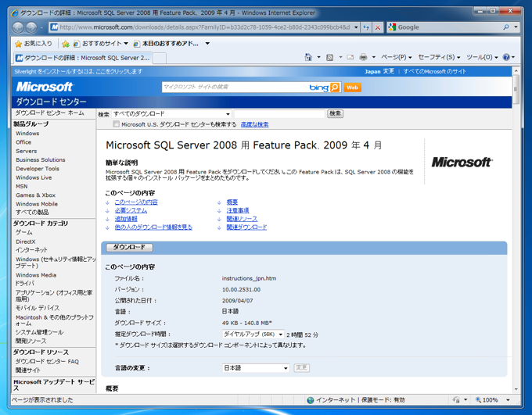Run Bing search with the magnifier icon
Viewport: 532px width, 415px height.
click(335, 87)
